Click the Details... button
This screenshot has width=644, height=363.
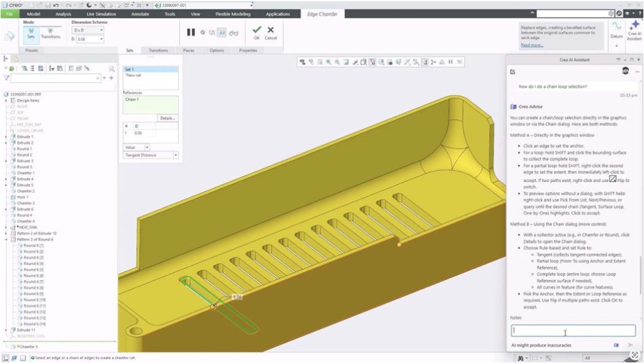point(168,119)
